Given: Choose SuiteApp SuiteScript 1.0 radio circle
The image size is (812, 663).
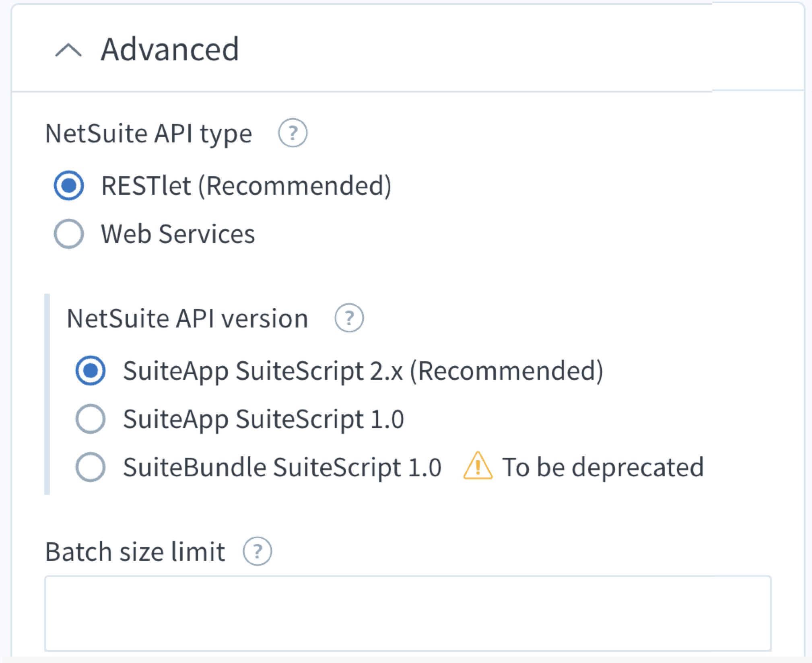Looking at the screenshot, I should pyautogui.click(x=91, y=418).
